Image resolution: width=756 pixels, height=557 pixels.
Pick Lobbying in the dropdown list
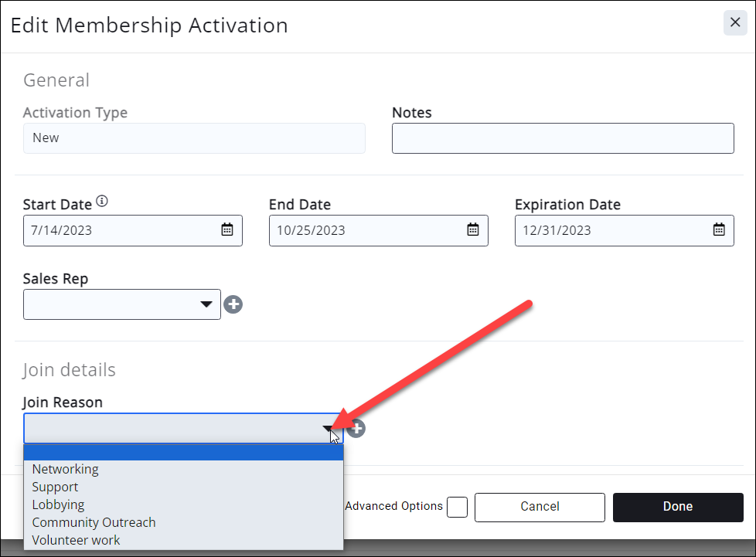point(58,504)
